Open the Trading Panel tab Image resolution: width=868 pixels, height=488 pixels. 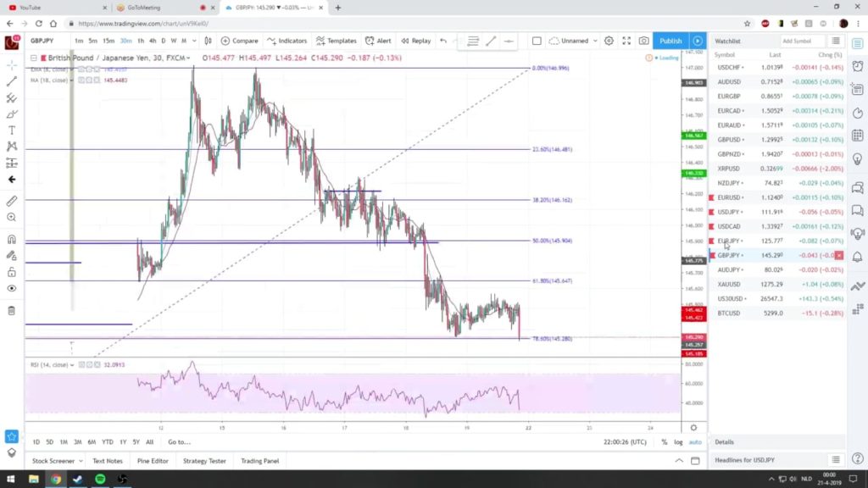[x=259, y=461]
